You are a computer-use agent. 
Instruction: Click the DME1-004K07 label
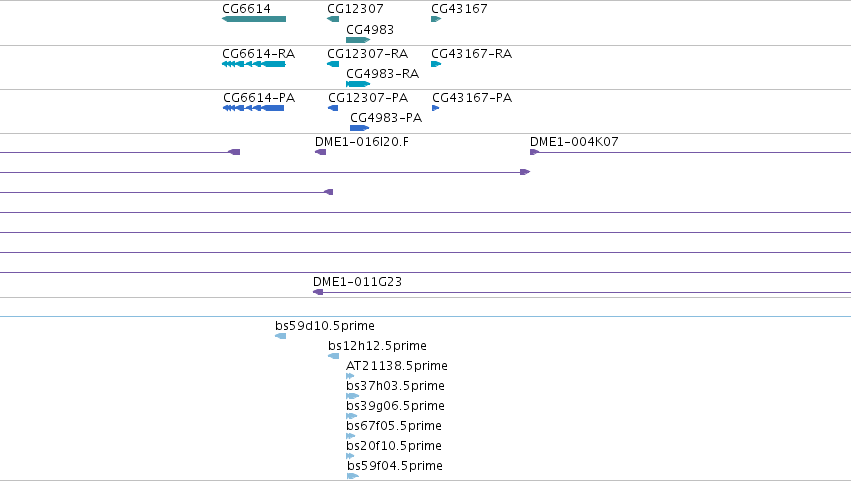click(x=574, y=142)
